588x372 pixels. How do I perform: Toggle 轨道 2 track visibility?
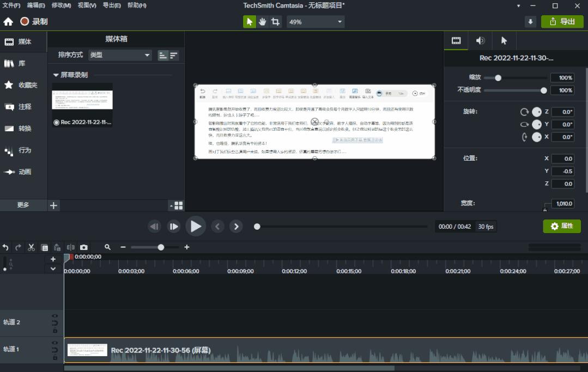pyautogui.click(x=55, y=316)
